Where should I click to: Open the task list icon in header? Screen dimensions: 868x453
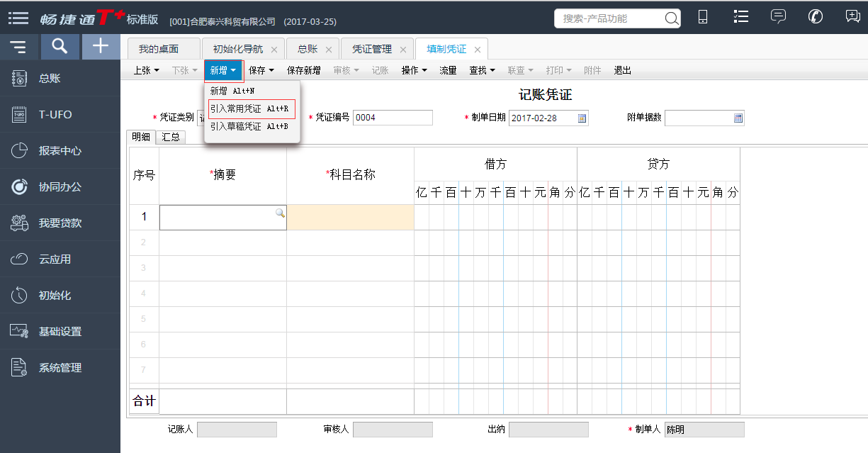pos(741,18)
